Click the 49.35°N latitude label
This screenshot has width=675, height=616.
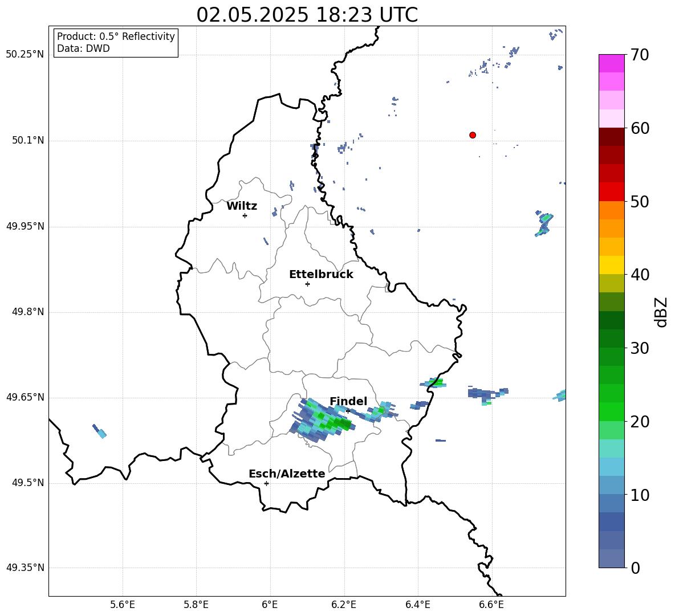click(x=25, y=568)
